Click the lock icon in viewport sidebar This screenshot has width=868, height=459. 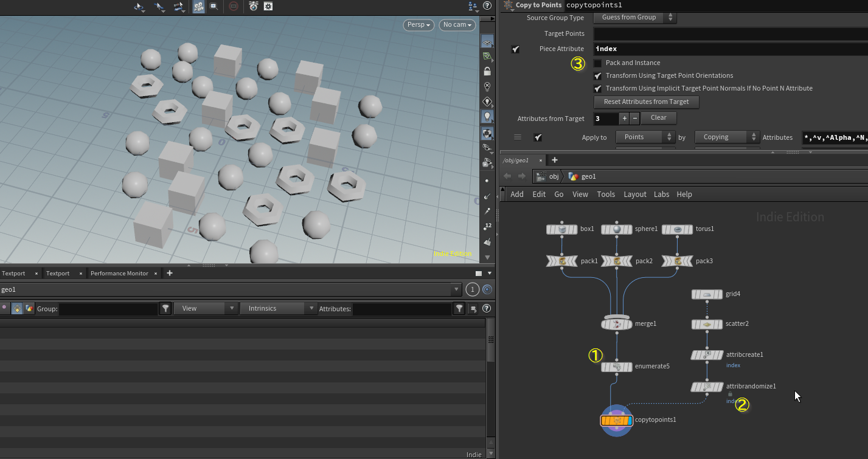tap(487, 71)
